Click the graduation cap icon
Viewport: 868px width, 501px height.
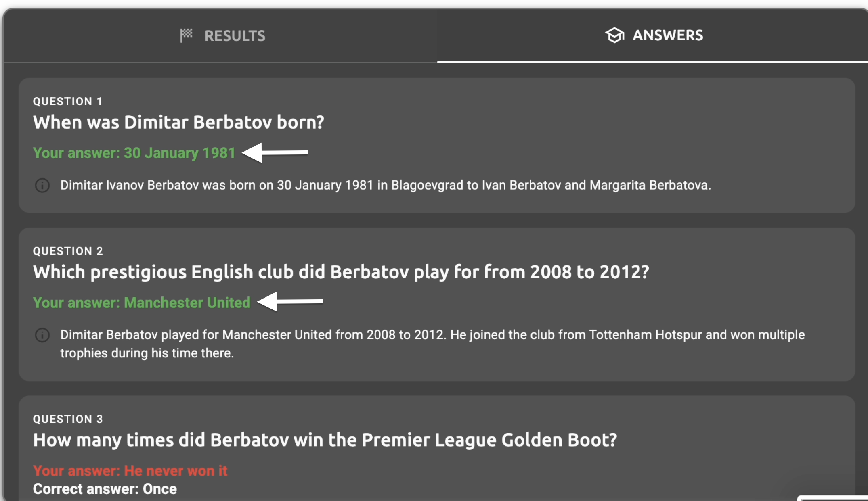click(614, 35)
